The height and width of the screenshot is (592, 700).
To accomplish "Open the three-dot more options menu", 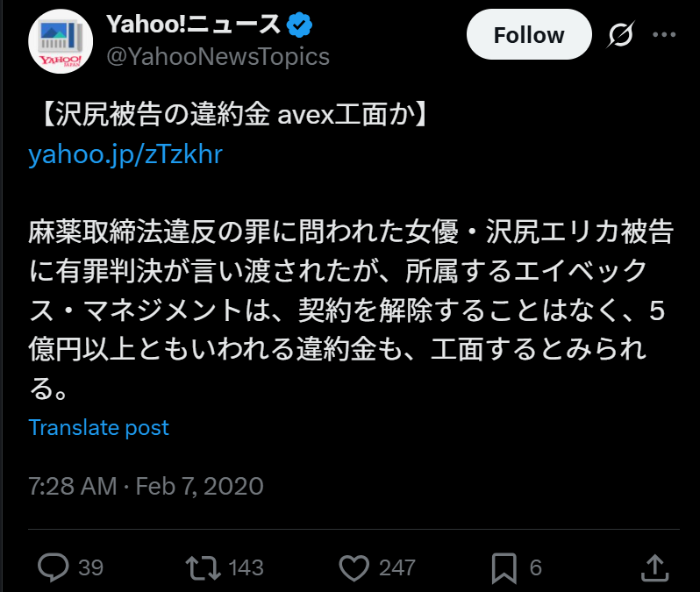I will pos(664,34).
